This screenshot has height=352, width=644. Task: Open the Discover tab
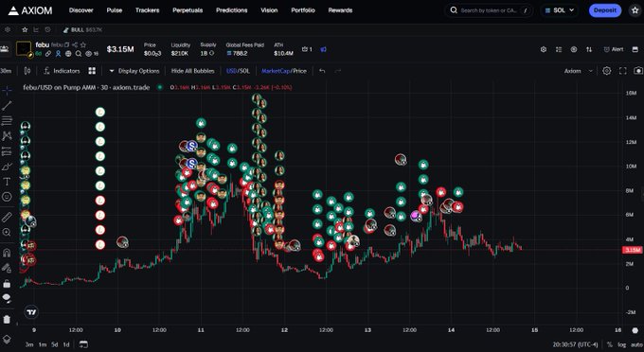[x=80, y=10]
